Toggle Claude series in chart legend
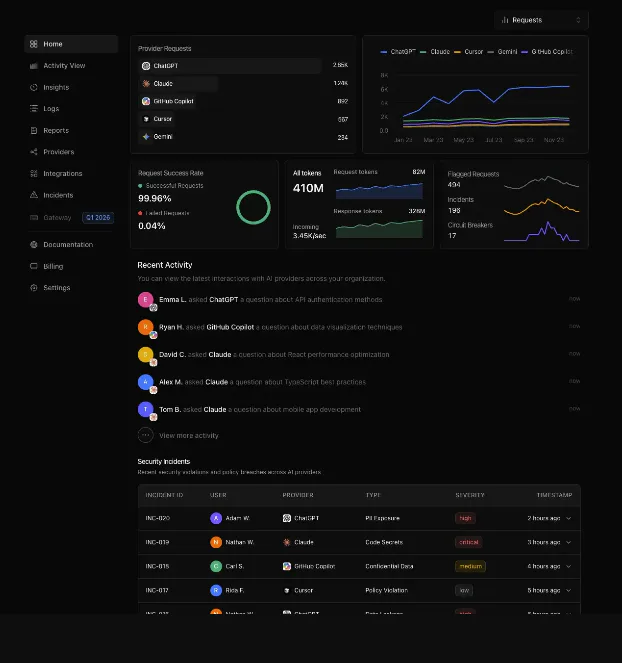This screenshot has height=663, width=622. coord(435,52)
